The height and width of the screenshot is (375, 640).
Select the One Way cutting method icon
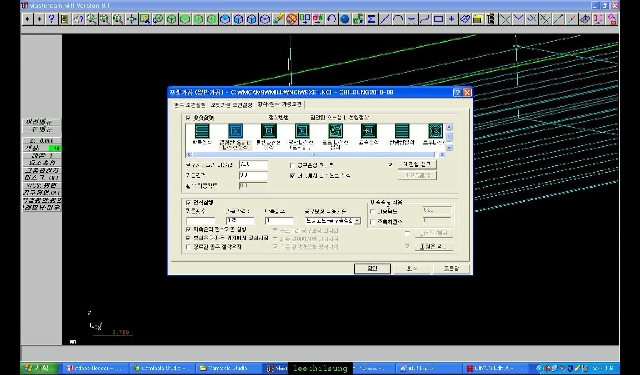(402, 131)
